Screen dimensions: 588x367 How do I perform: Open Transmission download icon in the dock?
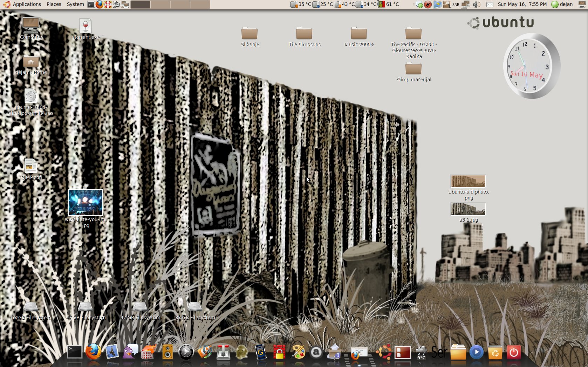(x=223, y=352)
